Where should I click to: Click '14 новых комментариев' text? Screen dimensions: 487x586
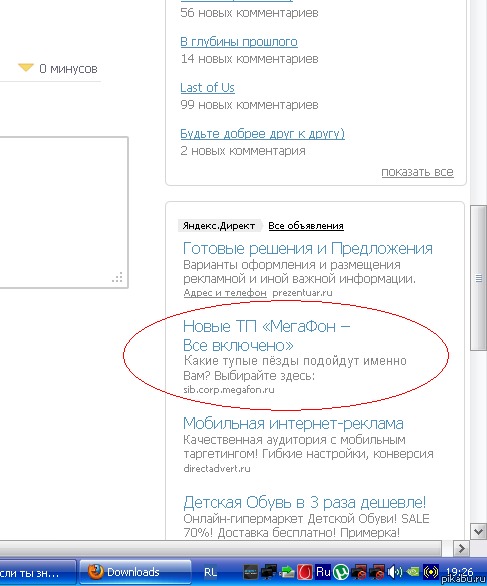coord(249,59)
